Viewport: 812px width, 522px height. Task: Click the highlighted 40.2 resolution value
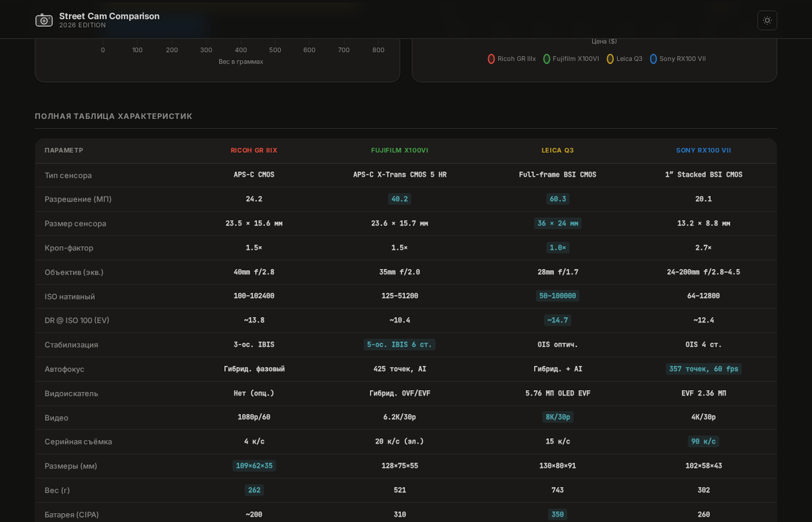399,199
